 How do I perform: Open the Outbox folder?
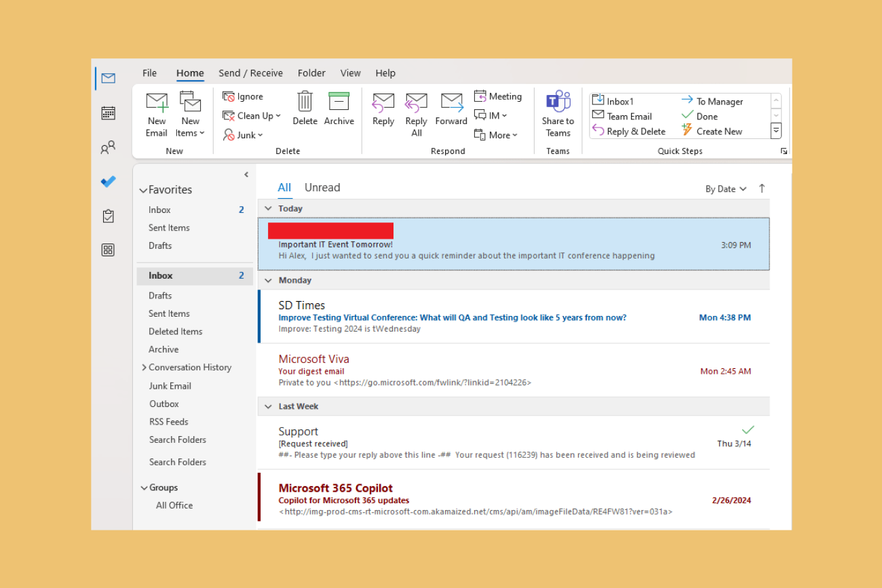click(164, 404)
